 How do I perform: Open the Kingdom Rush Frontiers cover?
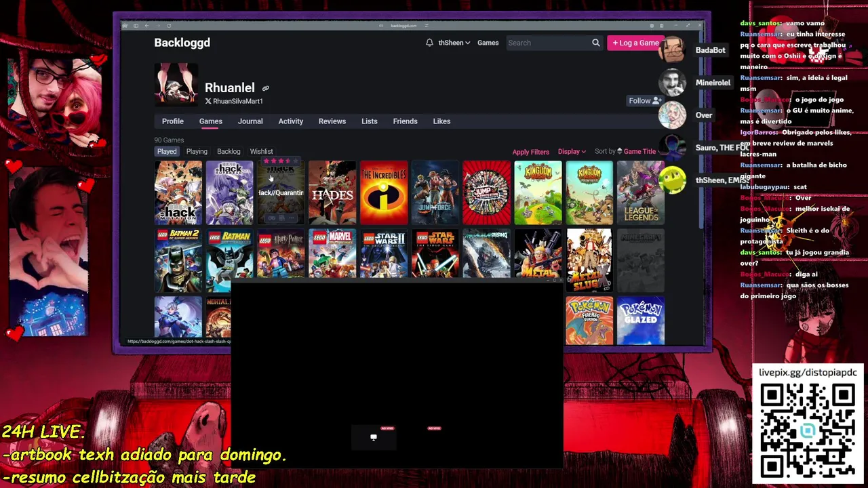pos(589,192)
